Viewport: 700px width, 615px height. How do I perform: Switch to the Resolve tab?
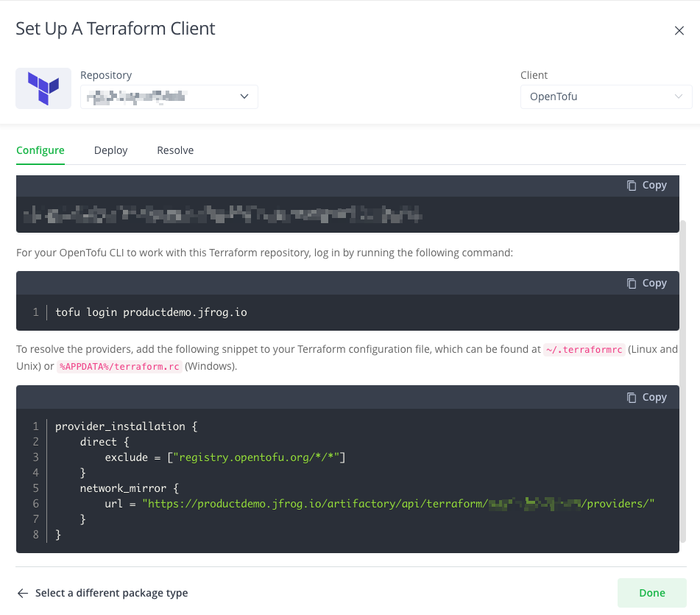(x=175, y=150)
